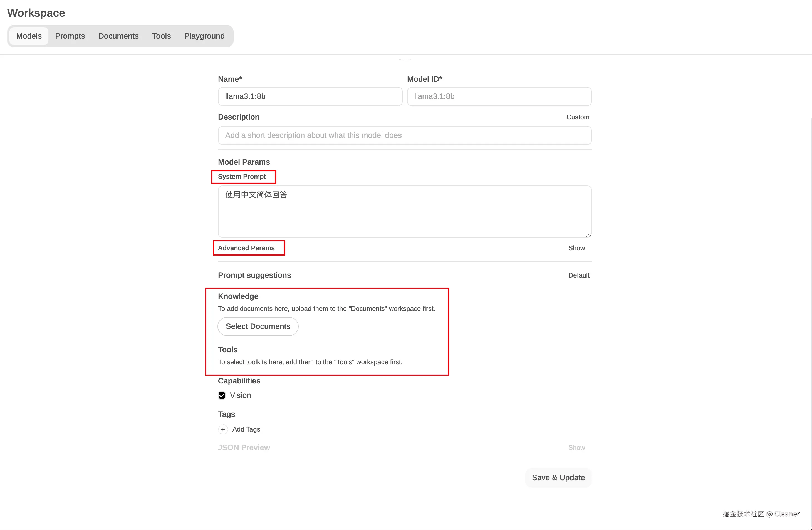Open the Playground tab

(204, 36)
